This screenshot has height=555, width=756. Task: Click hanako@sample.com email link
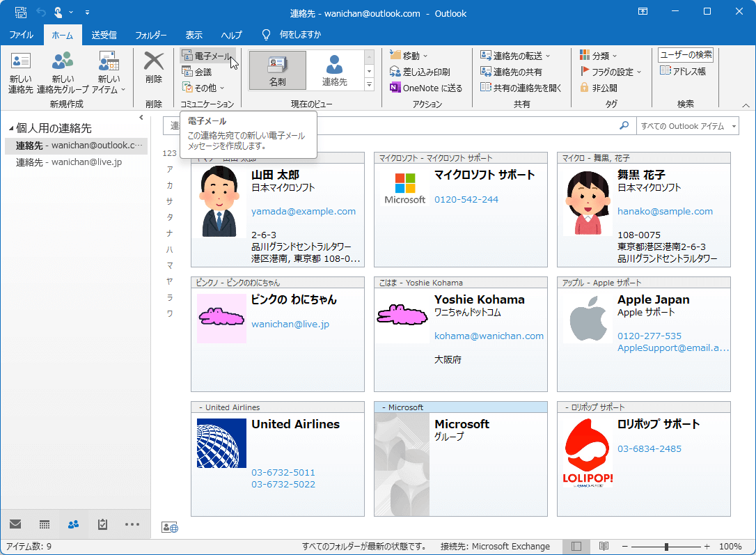(665, 211)
